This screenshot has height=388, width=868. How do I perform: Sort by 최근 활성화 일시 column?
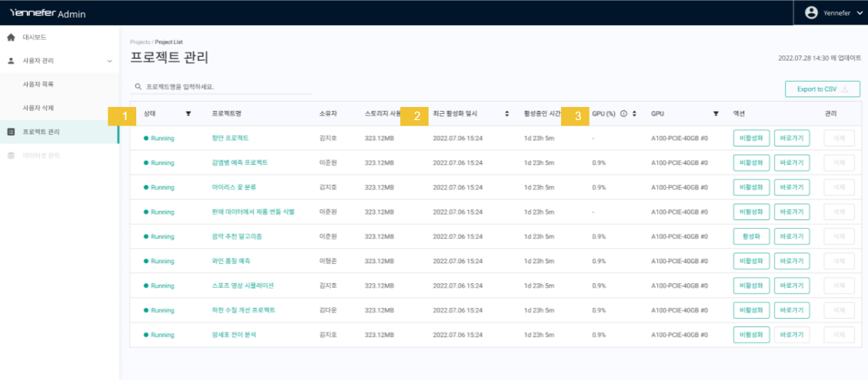(x=507, y=114)
